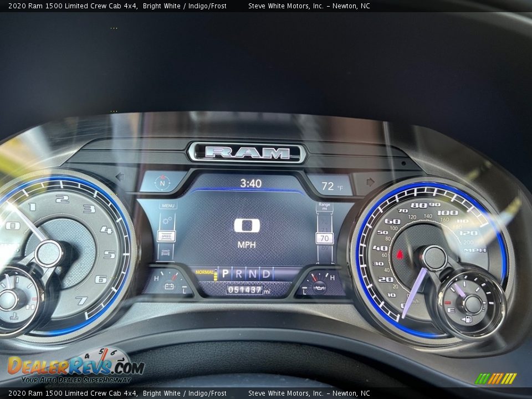Click "Bright White / Indigo/Frost" in the bottom caption

coord(185,393)
